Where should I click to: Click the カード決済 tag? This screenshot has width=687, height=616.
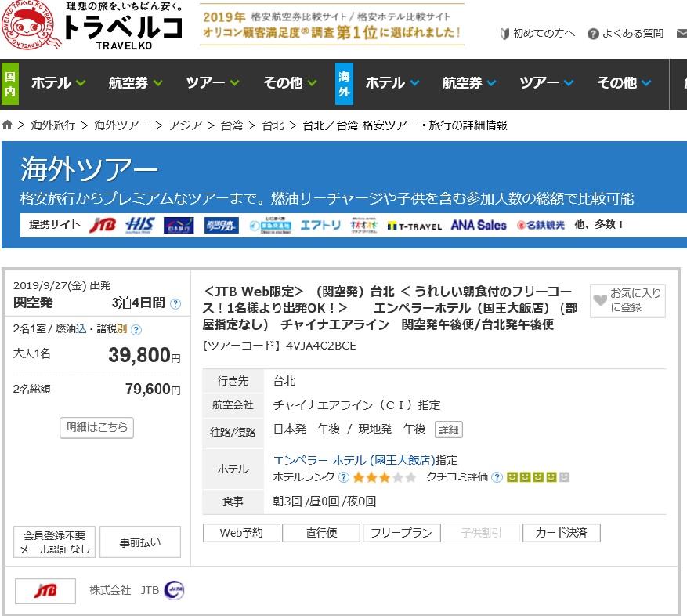(x=561, y=533)
